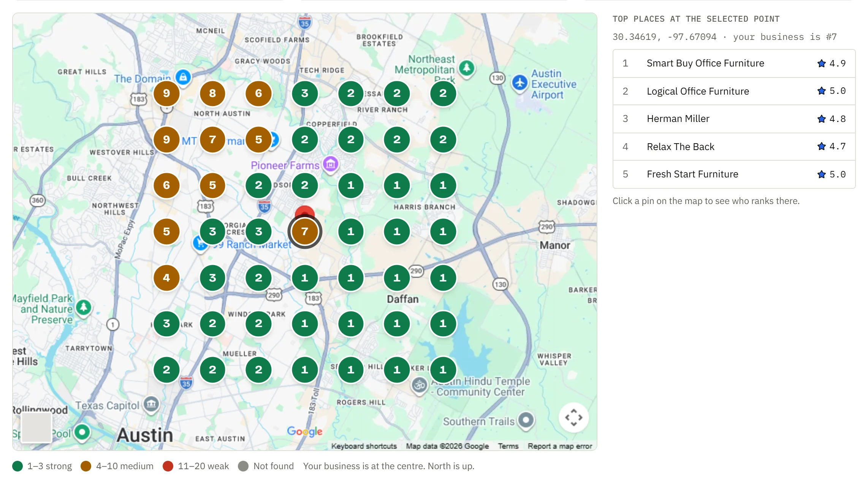The image size is (868, 484).
Task: Click the red 11–20 weak legend dot
Action: click(x=168, y=466)
